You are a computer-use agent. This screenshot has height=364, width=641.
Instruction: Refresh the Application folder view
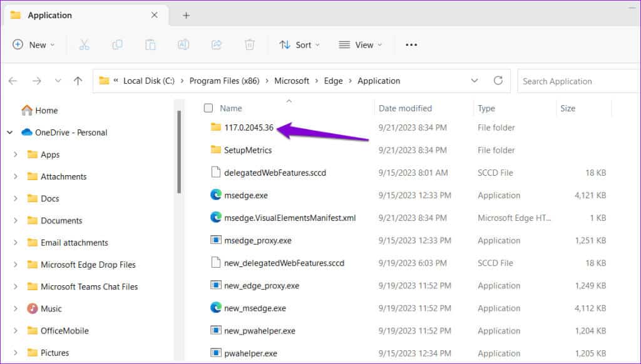pyautogui.click(x=498, y=81)
